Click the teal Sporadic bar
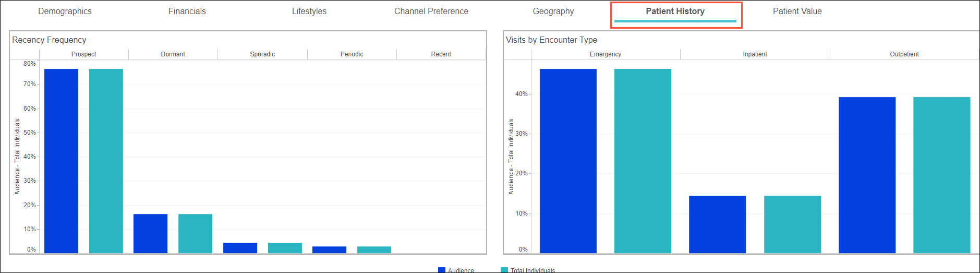 coord(285,248)
